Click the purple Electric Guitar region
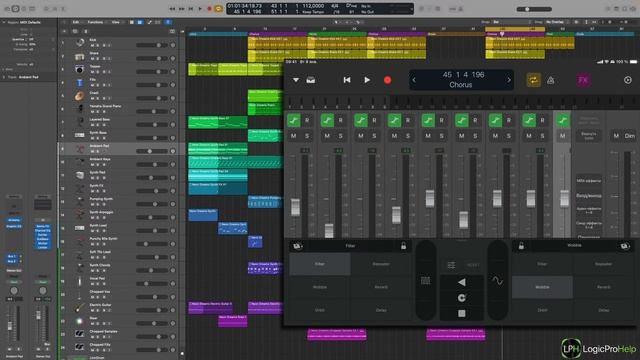The image size is (640, 360). [x=210, y=307]
